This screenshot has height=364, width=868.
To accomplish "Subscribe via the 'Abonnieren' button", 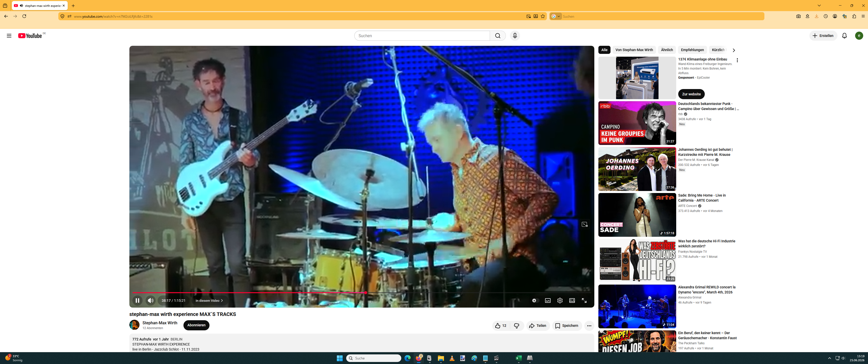I will [x=196, y=325].
